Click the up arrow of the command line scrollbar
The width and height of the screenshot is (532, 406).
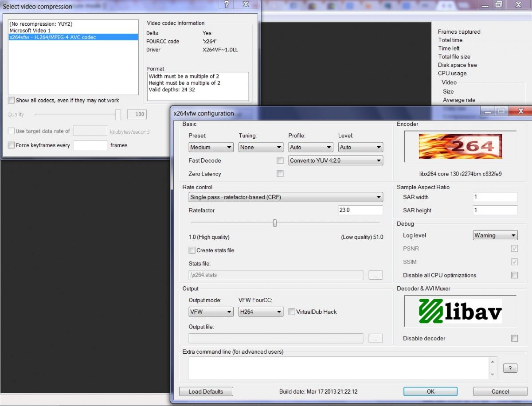point(493,362)
